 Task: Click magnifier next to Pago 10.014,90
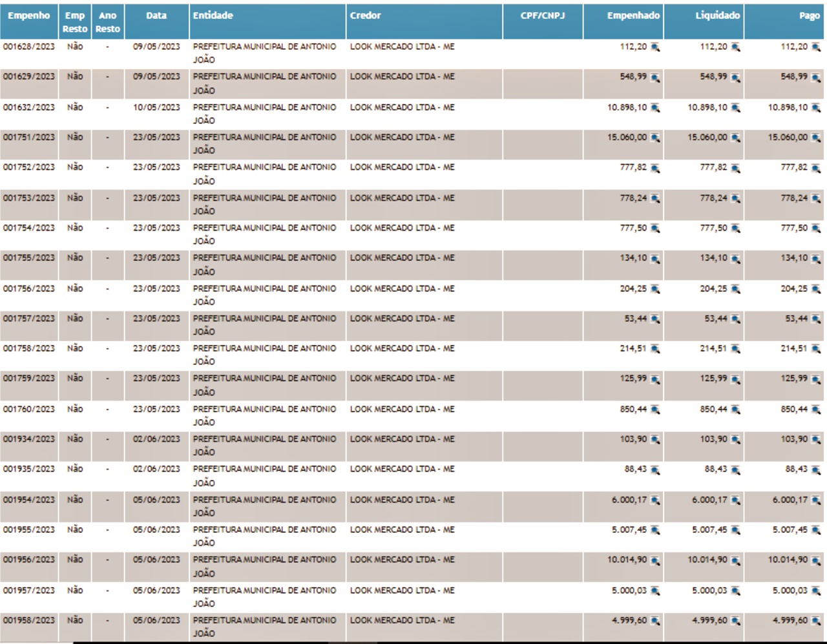tap(816, 560)
